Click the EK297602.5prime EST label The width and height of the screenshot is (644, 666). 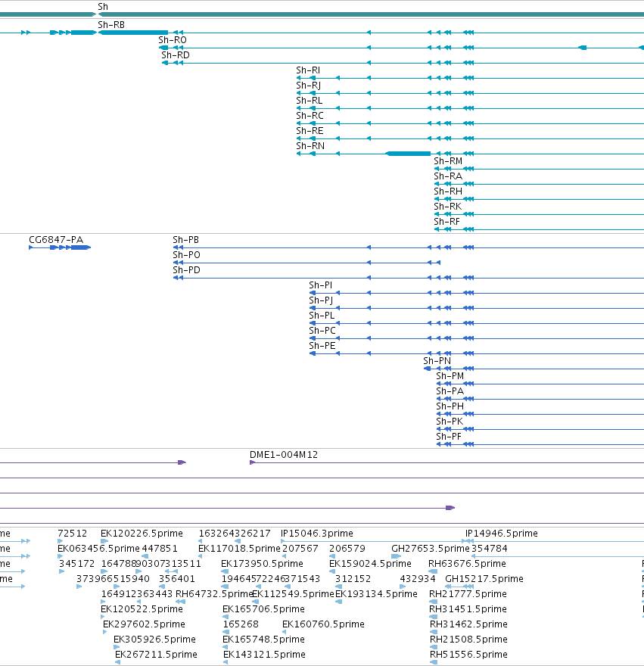coord(144,624)
